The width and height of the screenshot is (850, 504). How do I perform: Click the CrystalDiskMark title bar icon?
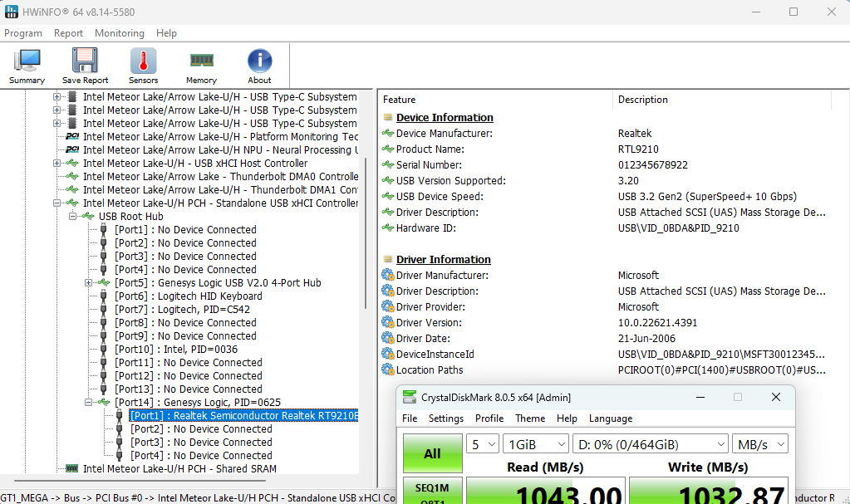click(x=410, y=397)
